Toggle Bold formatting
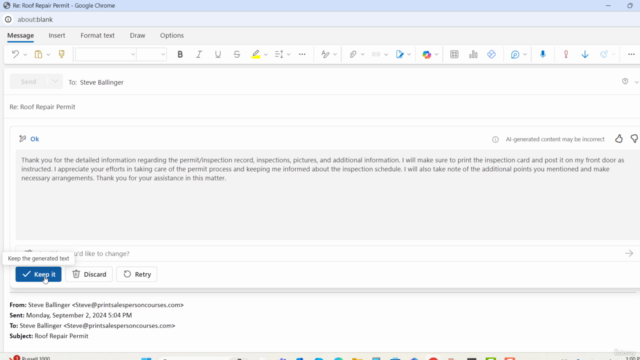Viewport: 640px width, 360px height. [180, 54]
